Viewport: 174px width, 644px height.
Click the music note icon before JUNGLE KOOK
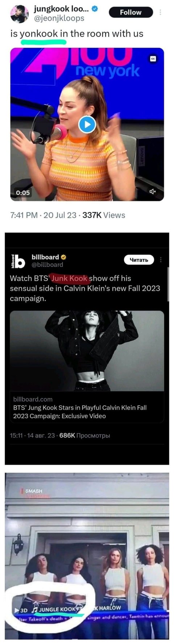pos(35,610)
